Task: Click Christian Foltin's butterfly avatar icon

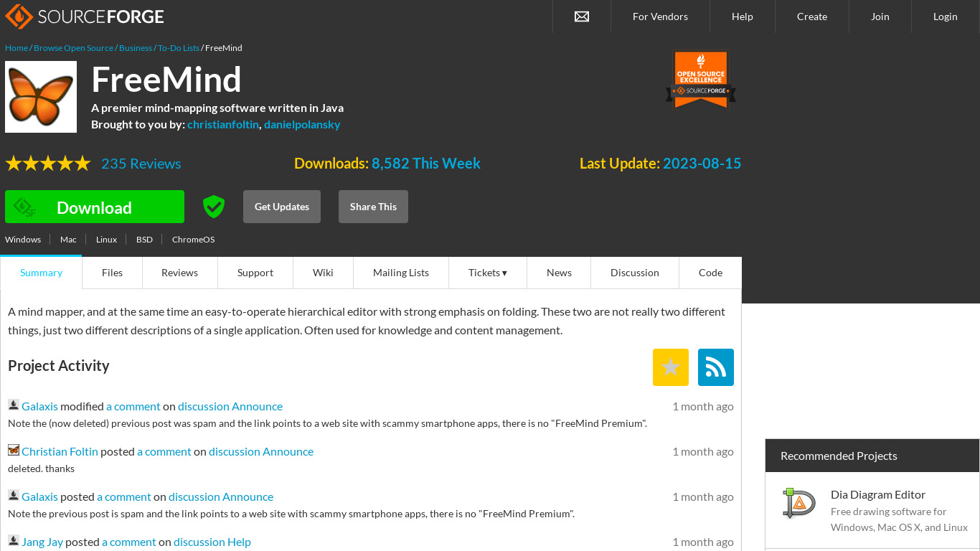Action: (x=14, y=451)
